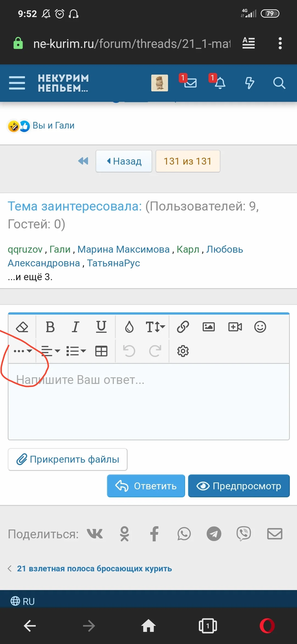297x644 pixels.
Task: Click 'Предпросмотр' preview button
Action: click(x=239, y=486)
